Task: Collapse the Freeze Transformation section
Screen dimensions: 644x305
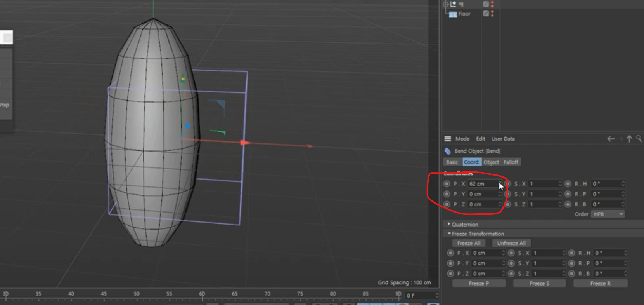Action: (x=449, y=234)
